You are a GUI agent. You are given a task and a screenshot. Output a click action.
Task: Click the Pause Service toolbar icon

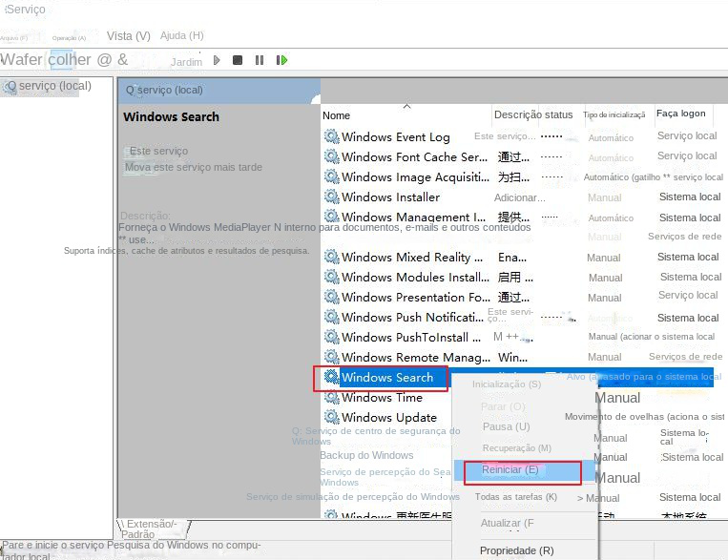click(x=260, y=60)
